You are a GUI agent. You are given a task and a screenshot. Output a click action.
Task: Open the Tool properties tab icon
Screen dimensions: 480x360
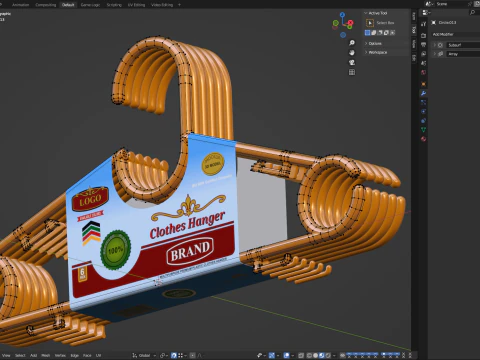coord(423,24)
